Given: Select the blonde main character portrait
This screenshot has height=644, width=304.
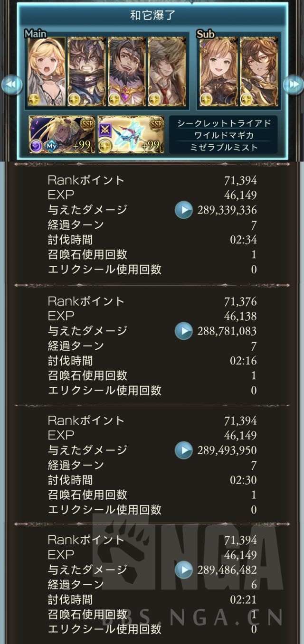Looking at the screenshot, I should point(47,71).
